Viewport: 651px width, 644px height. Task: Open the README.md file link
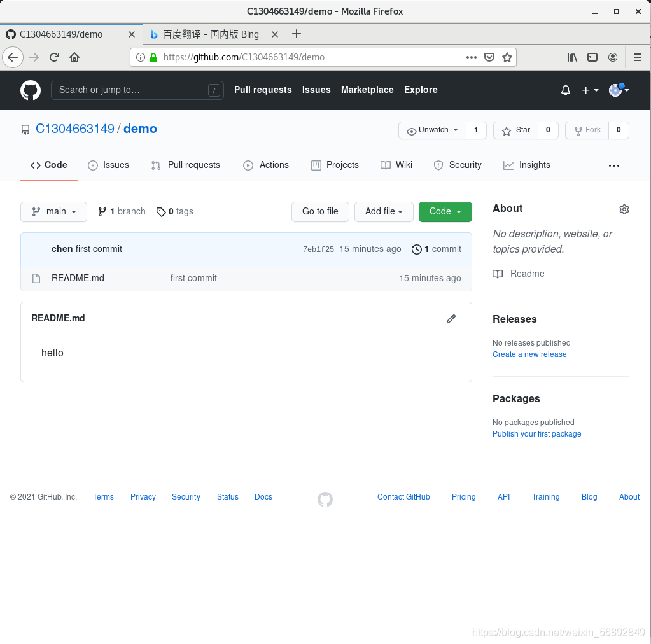78,278
